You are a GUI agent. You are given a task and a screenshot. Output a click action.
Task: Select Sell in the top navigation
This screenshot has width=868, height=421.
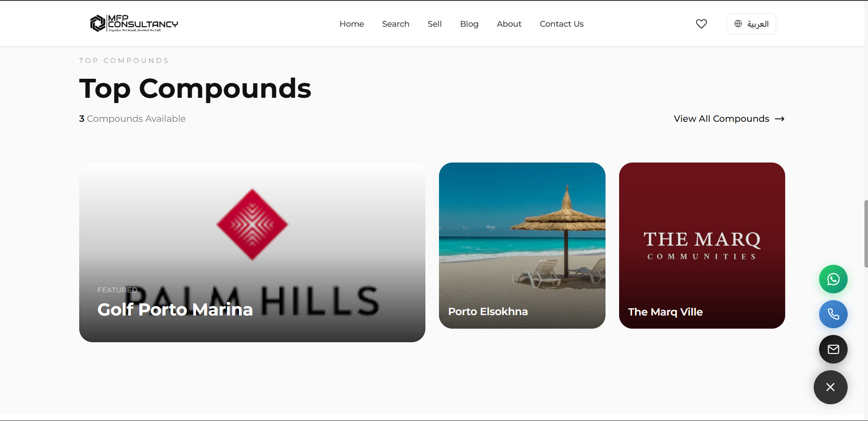click(434, 24)
